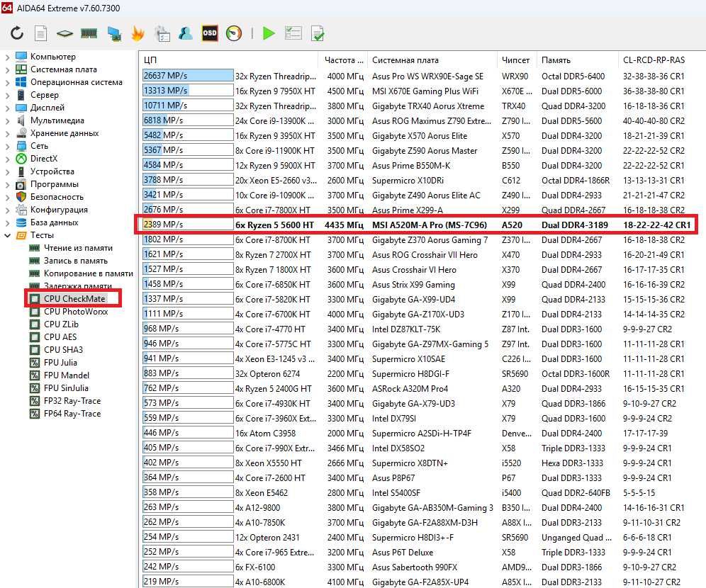Screen dimensions: 706x588
Task: Select База данных in the sidebar tree
Action: 54,222
